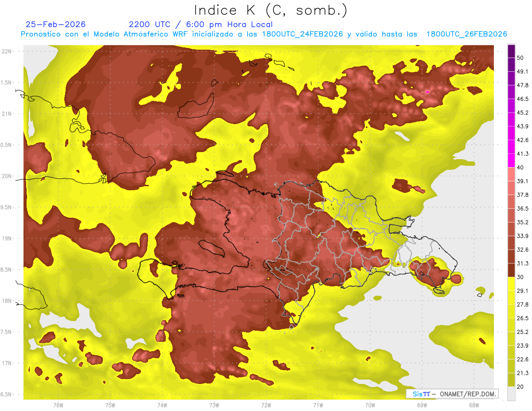Image resolution: width=532 pixels, height=411 pixels.
Task: Pick the bright yellow swatch between 29.1 and 30
Action: [511, 284]
